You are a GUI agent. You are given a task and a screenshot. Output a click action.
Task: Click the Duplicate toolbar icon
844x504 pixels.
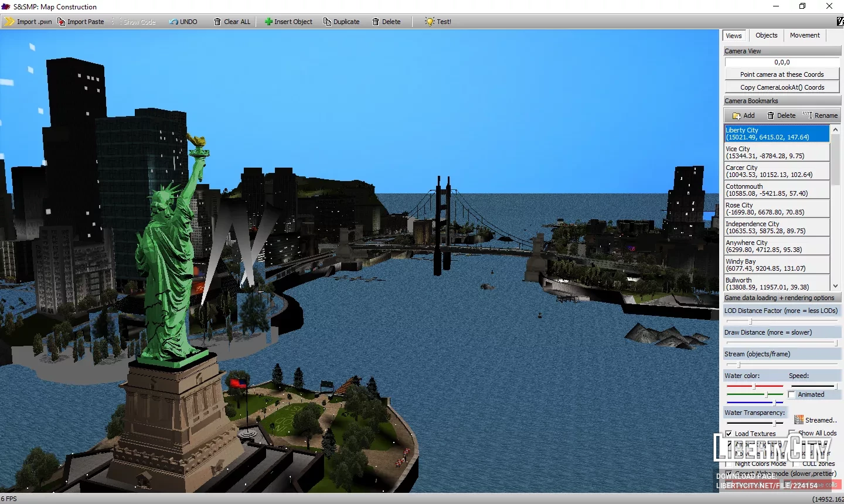pos(327,22)
